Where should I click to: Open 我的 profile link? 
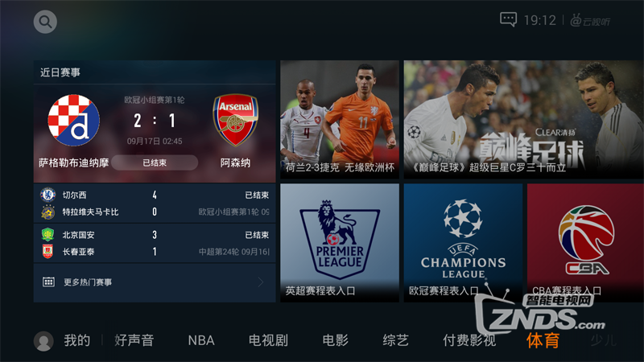click(x=76, y=340)
